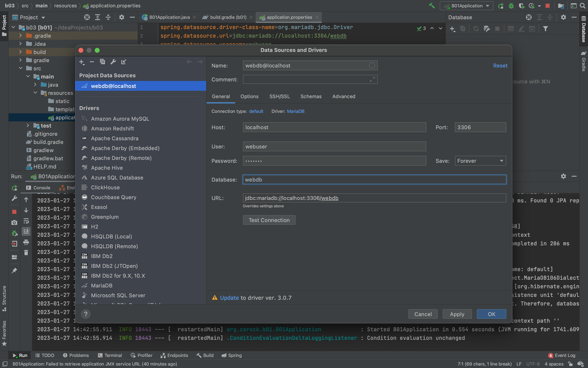The height and width of the screenshot is (368, 588).
Task: Click the Apply button
Action: [x=457, y=314]
